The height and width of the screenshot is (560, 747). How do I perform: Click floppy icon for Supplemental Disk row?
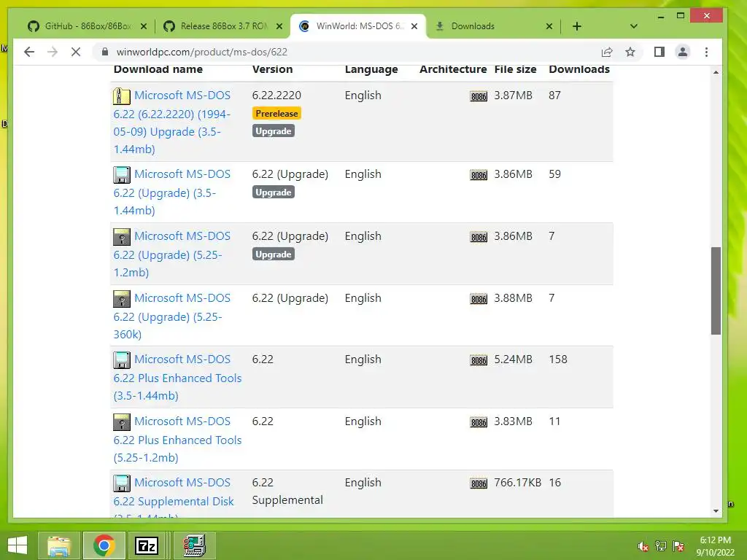tap(122, 483)
